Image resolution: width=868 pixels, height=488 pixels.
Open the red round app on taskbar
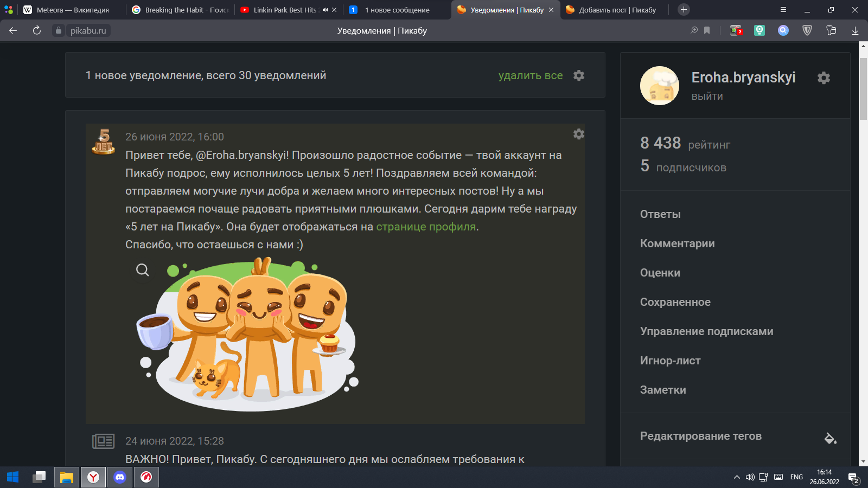tap(146, 477)
